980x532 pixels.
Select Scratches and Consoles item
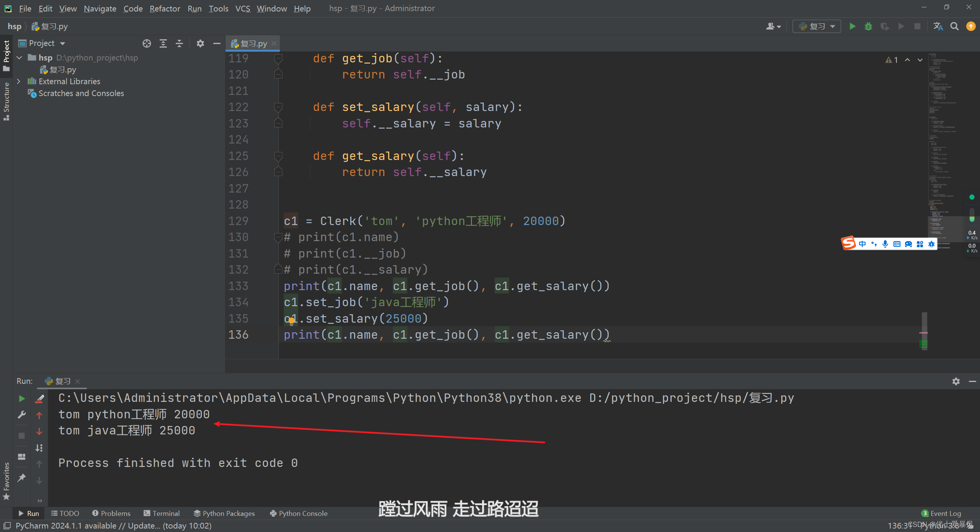(x=76, y=93)
